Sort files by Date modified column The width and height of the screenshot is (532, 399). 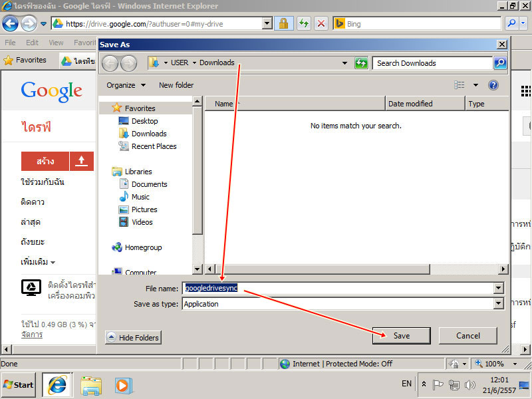pyautogui.click(x=425, y=104)
